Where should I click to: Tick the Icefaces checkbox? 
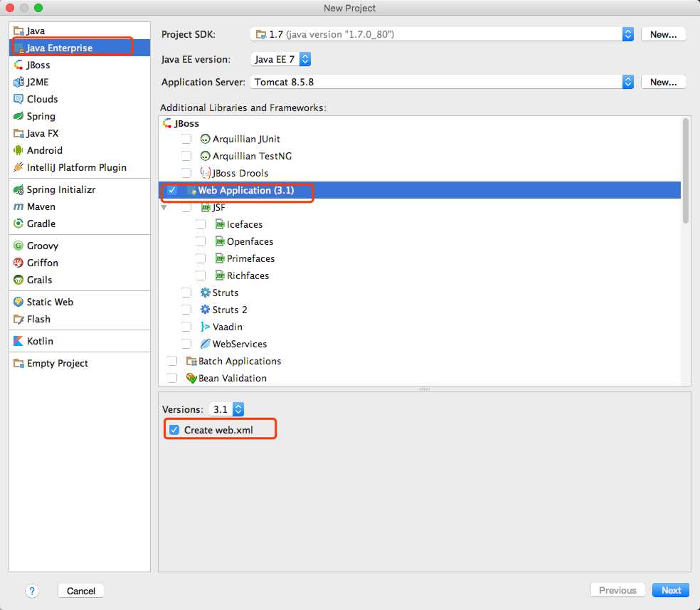[201, 224]
